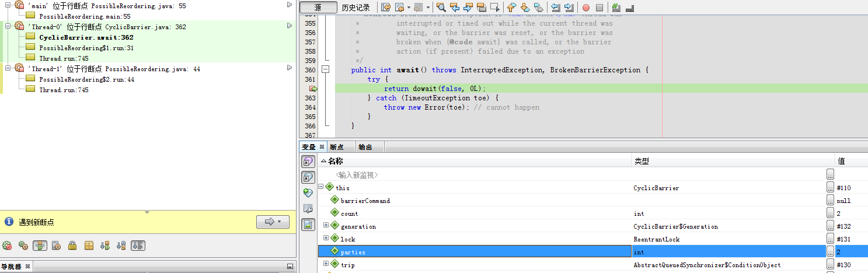Select Thread.run:745 under Thread-1

click(x=64, y=90)
